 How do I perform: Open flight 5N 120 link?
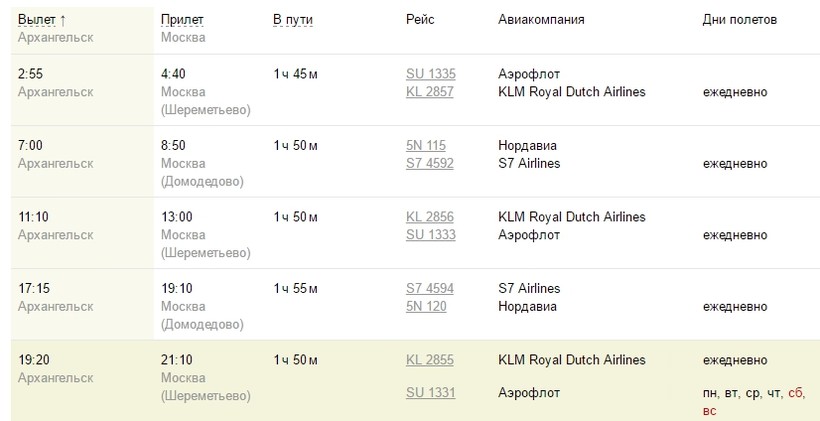pyautogui.click(x=426, y=307)
